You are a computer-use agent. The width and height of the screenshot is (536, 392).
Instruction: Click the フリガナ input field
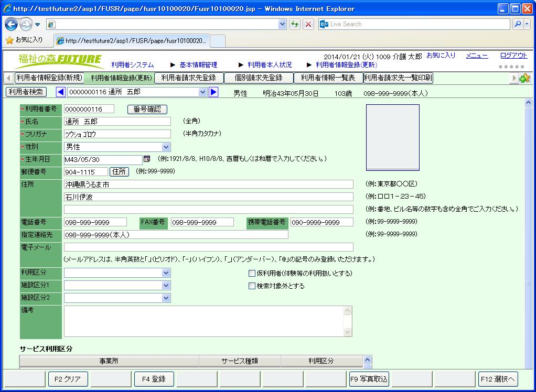click(x=117, y=134)
